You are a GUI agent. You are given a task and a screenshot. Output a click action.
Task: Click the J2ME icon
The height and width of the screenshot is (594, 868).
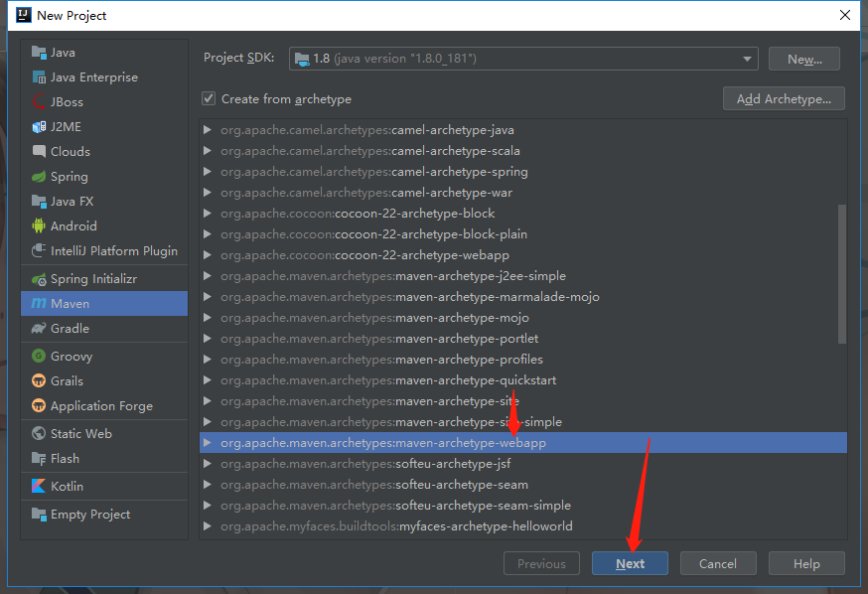(x=39, y=127)
